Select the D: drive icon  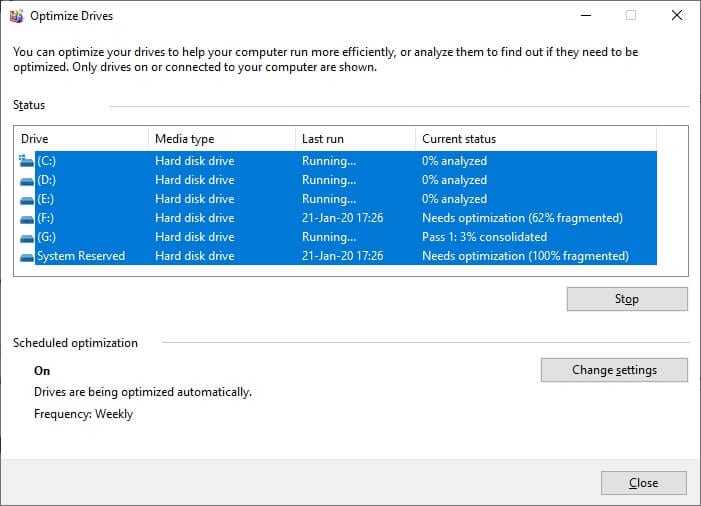(x=27, y=181)
